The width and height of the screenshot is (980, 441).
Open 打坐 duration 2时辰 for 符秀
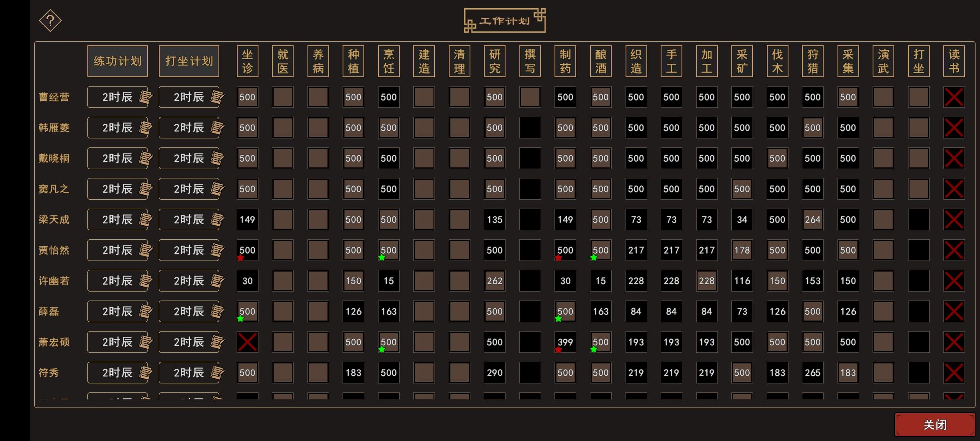click(189, 373)
